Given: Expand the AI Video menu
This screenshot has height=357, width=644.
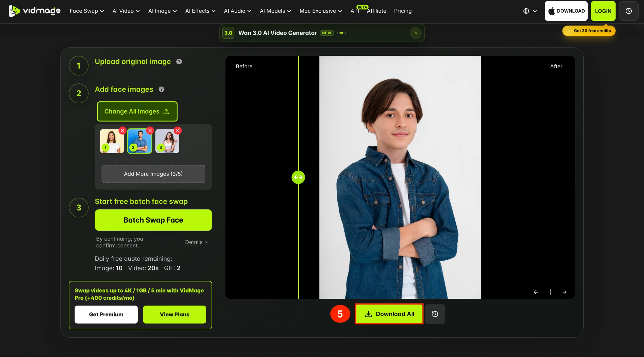Looking at the screenshot, I should pyautogui.click(x=126, y=11).
